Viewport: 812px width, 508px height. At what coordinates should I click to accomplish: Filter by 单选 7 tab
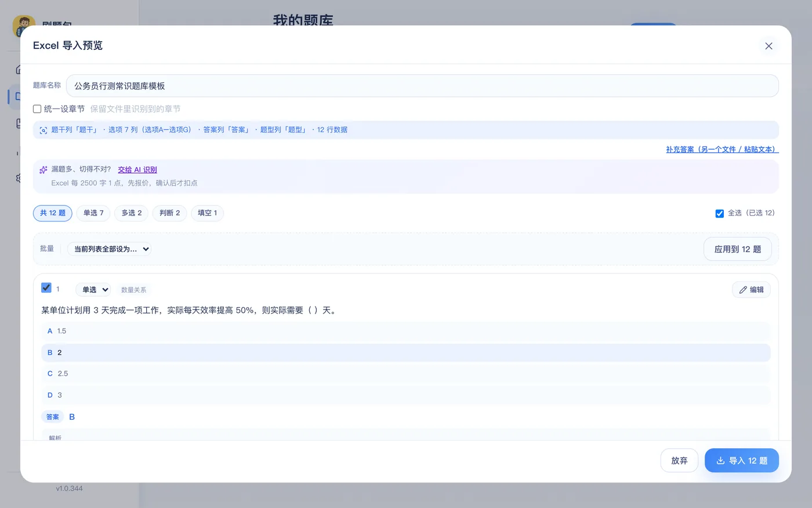[93, 213]
